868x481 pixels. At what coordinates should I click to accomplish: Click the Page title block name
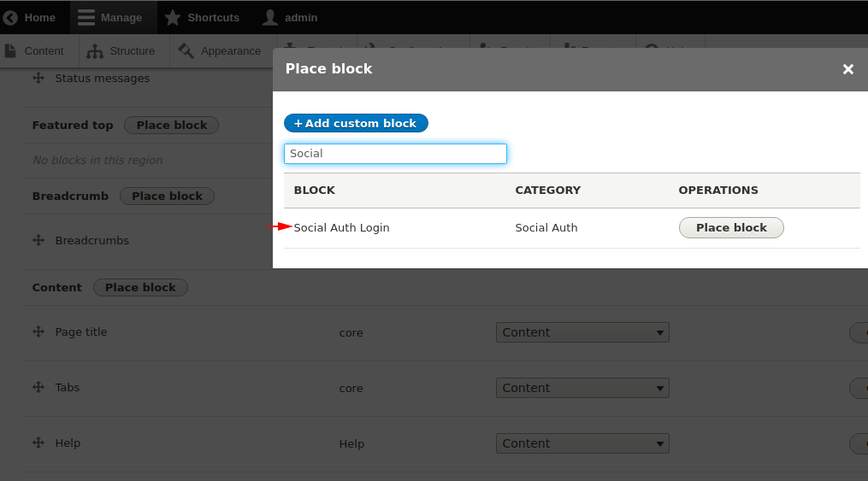click(81, 332)
